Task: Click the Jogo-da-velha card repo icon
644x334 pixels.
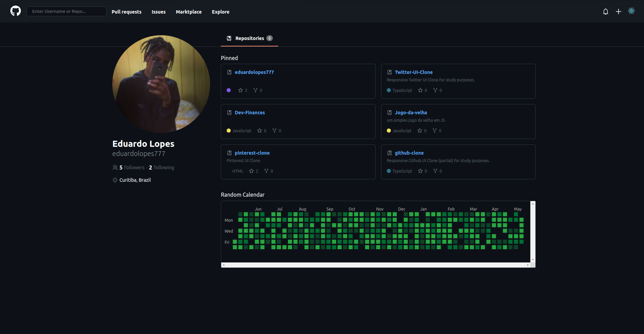Action: (390, 113)
